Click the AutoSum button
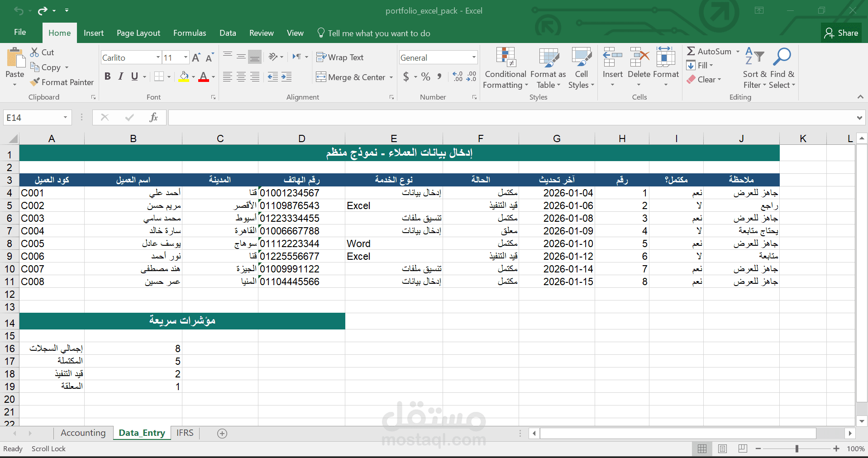The width and height of the screenshot is (868, 458). (x=709, y=52)
